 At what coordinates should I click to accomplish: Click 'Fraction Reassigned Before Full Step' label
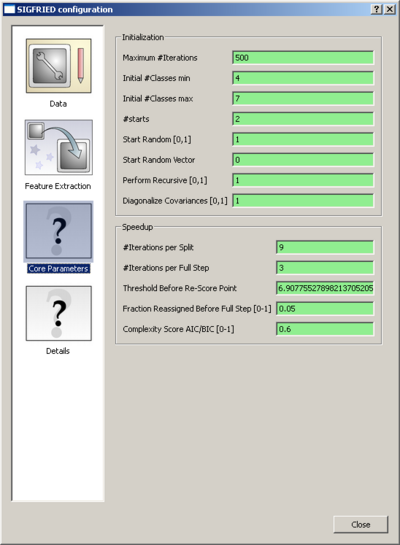pyautogui.click(x=197, y=309)
